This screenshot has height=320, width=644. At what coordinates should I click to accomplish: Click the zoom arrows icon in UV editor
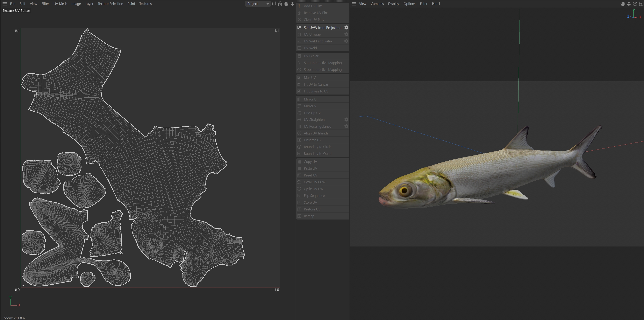click(x=292, y=4)
